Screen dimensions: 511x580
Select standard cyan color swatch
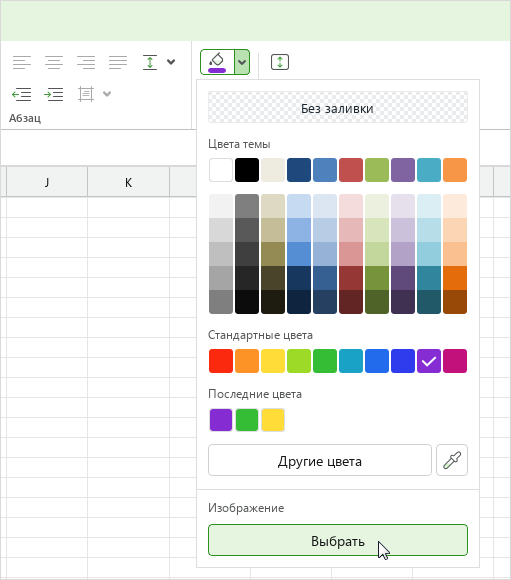click(x=351, y=361)
